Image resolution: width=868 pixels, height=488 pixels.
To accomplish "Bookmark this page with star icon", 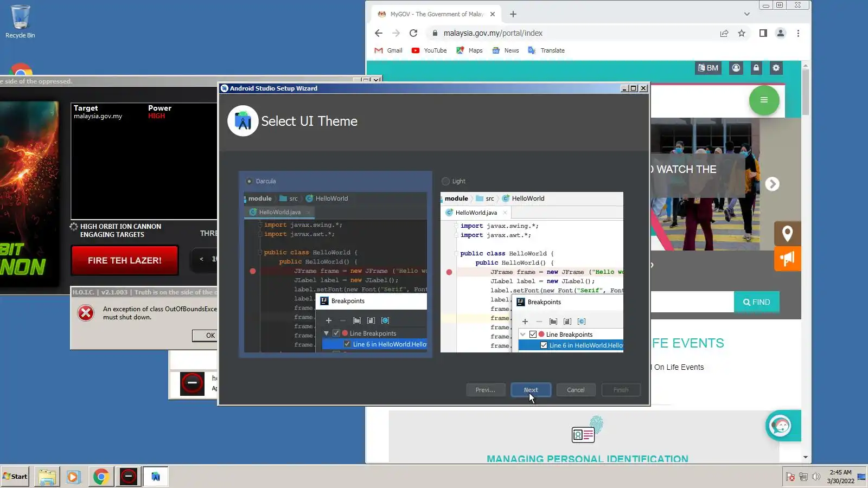I will tap(742, 33).
